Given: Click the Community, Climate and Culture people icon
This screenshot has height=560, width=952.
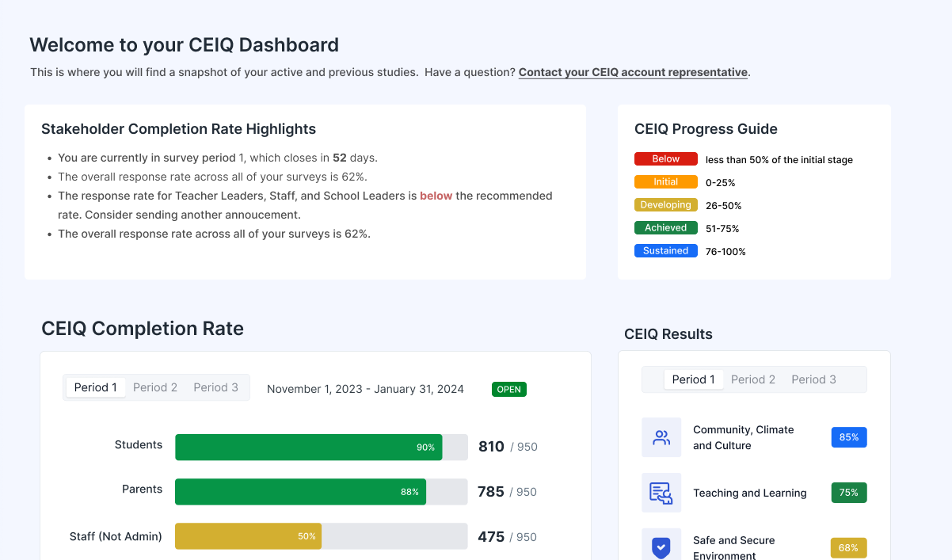Looking at the screenshot, I should (661, 437).
